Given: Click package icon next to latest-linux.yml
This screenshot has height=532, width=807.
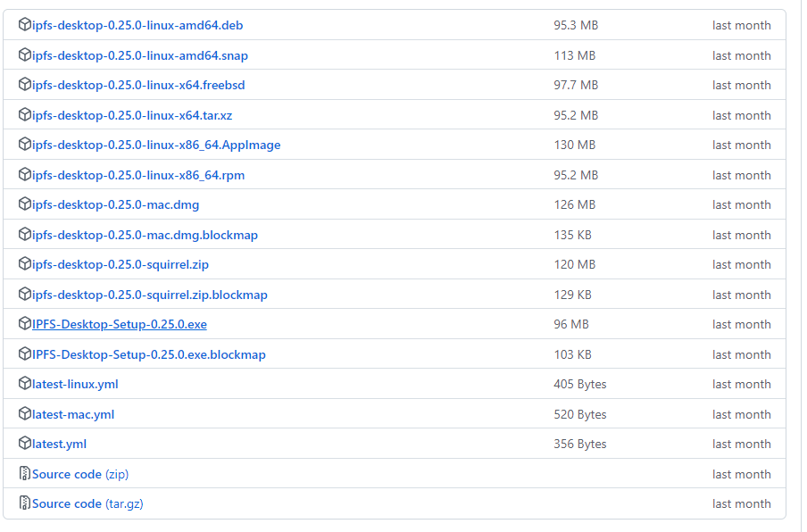Looking at the screenshot, I should 25,384.
